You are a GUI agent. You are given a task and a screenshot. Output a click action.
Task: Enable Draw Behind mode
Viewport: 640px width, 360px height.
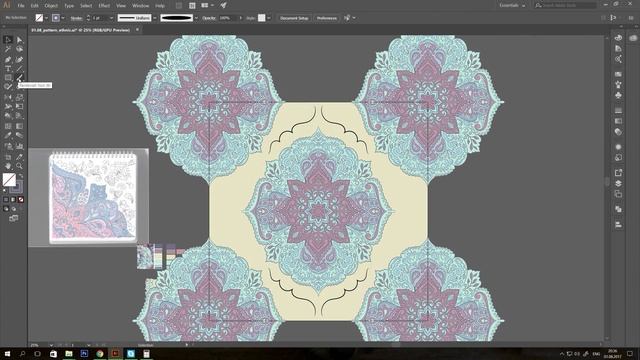pos(13,209)
